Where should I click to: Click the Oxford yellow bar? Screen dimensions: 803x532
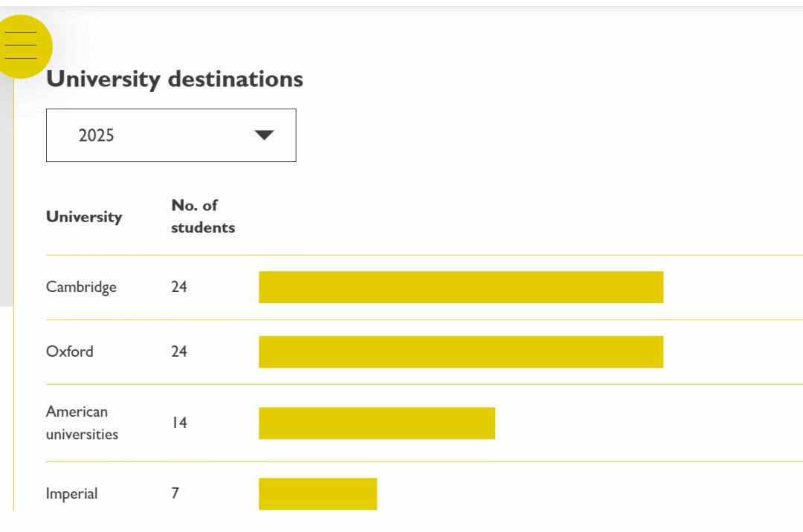click(461, 351)
